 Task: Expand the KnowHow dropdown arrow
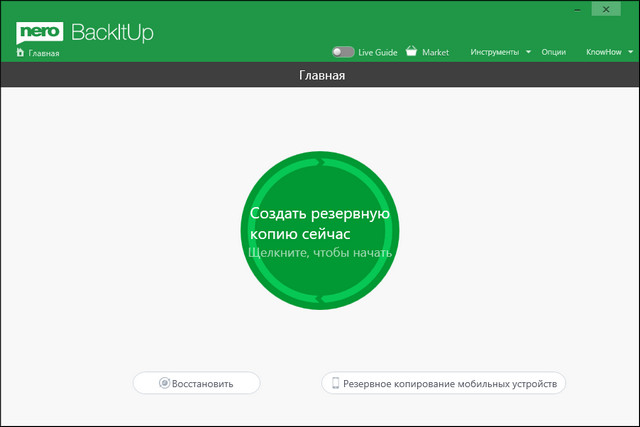pyautogui.click(x=630, y=51)
